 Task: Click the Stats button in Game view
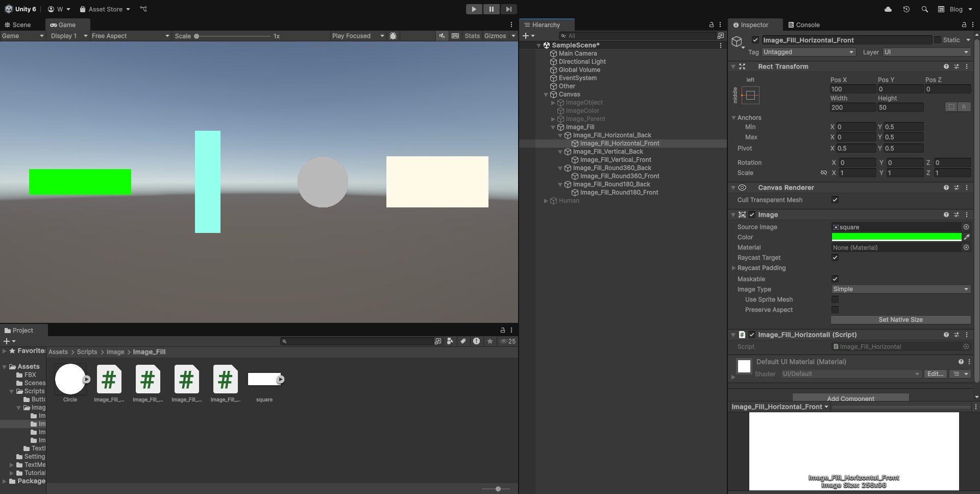(x=472, y=36)
